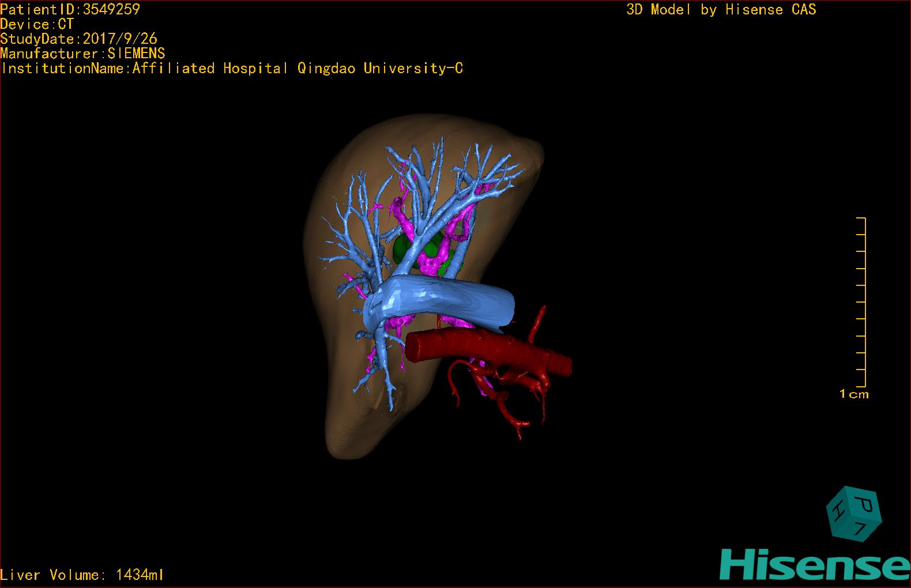Click the Manufacturer:SIEMENS label

click(83, 54)
